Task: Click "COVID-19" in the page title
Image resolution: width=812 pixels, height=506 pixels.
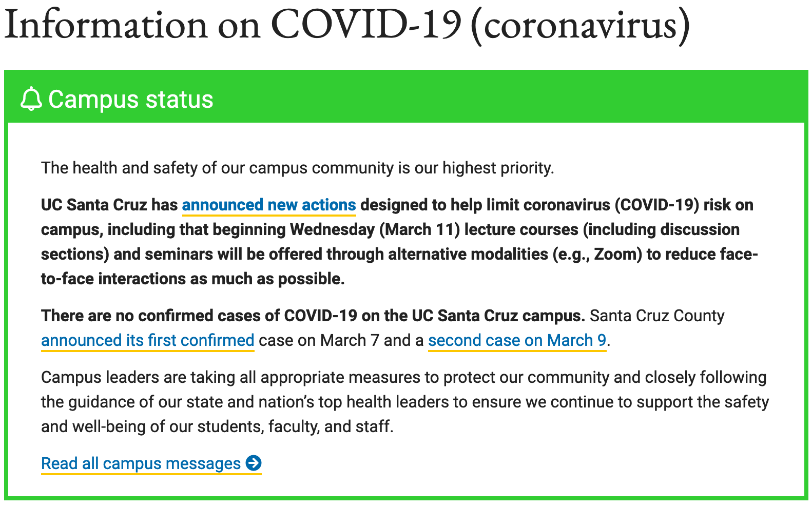Action: click(366, 25)
